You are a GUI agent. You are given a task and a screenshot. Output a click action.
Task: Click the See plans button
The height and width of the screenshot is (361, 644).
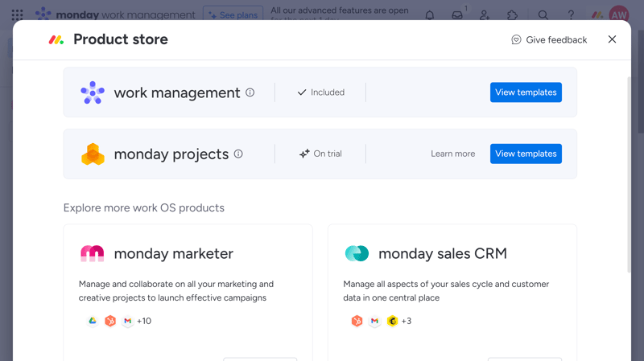pos(233,14)
